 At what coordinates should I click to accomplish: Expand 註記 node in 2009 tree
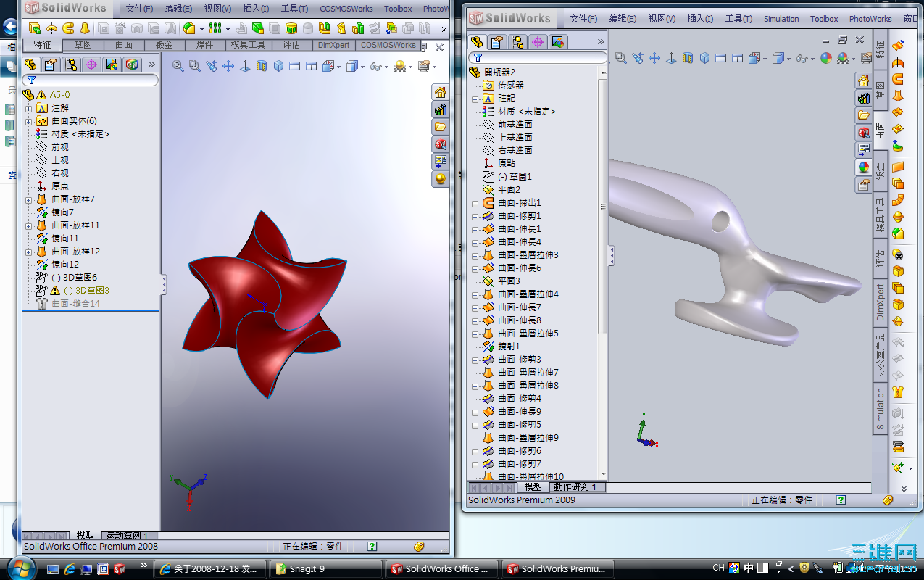click(475, 99)
